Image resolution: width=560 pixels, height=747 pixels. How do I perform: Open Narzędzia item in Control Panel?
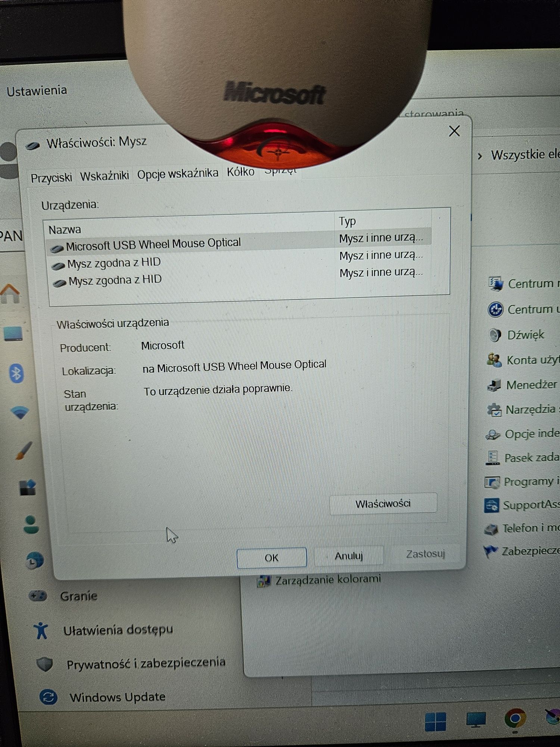click(531, 410)
